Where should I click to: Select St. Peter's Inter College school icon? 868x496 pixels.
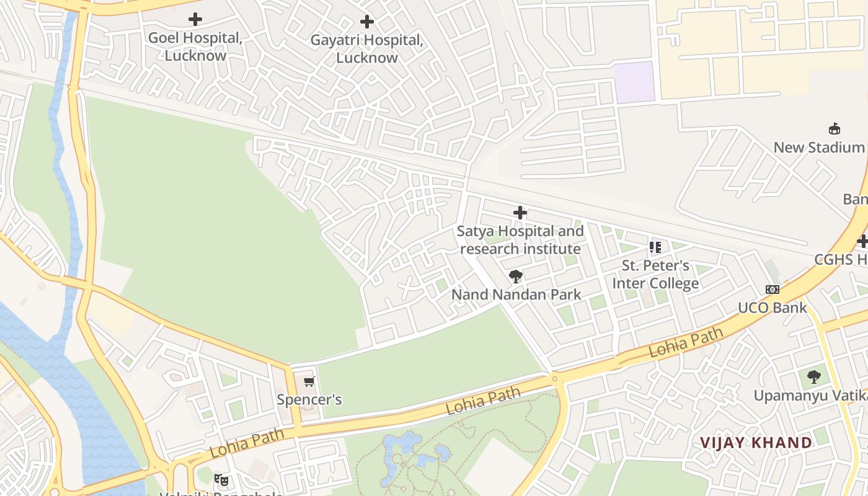pyautogui.click(x=655, y=248)
